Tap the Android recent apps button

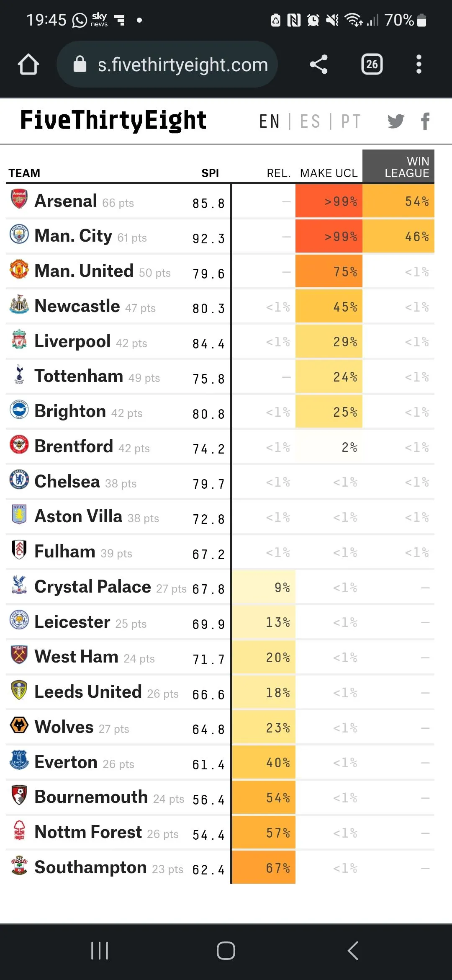coord(100,951)
